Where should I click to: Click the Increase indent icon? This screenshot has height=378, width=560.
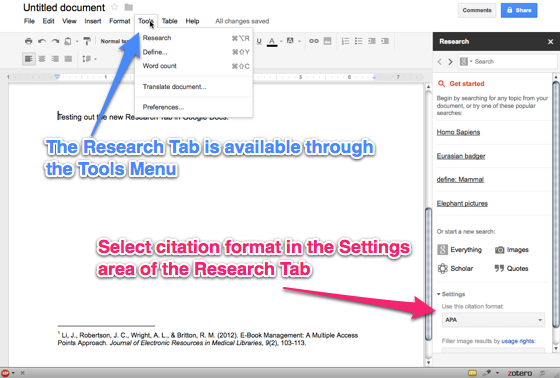click(x=385, y=41)
